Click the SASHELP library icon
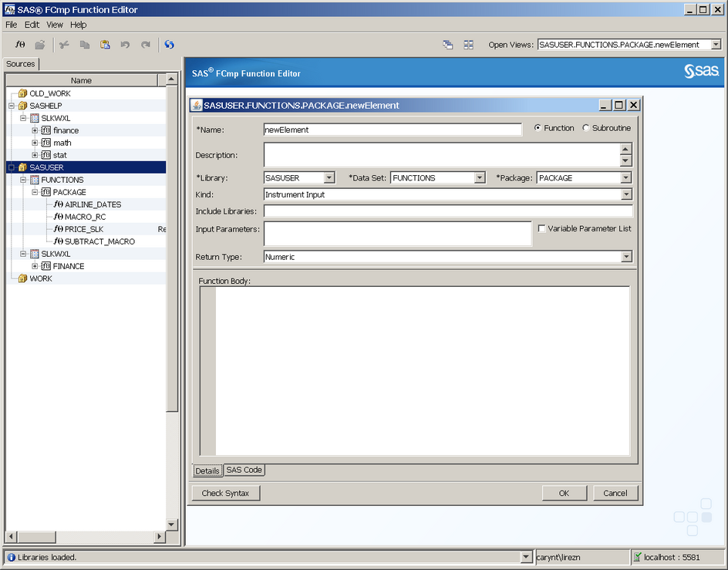 click(22, 106)
